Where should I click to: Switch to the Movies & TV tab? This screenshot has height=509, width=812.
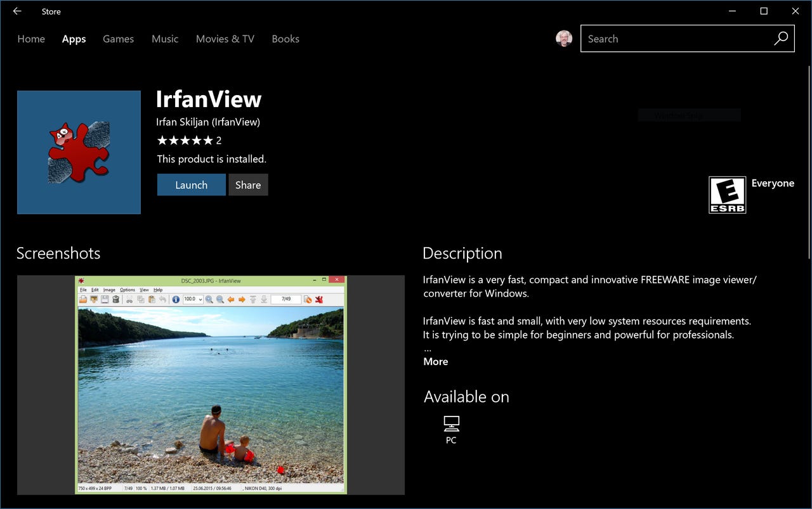point(225,39)
